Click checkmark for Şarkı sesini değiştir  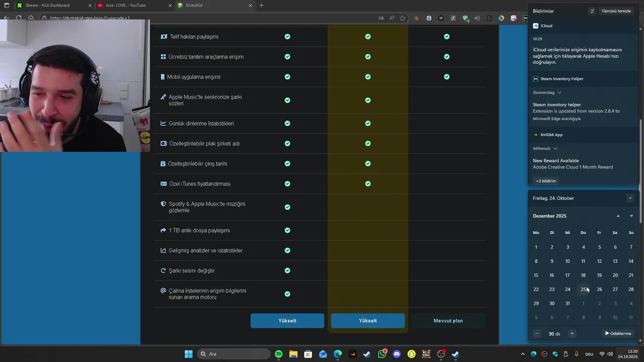287,270
